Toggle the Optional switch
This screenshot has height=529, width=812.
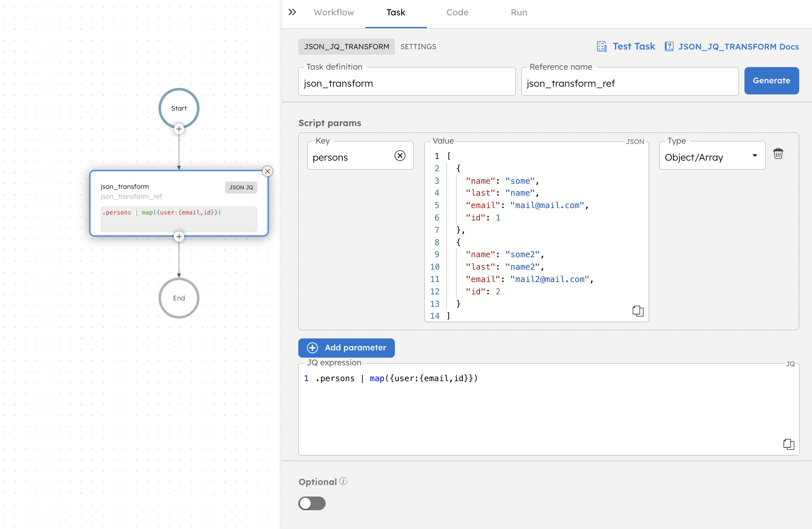pos(312,503)
